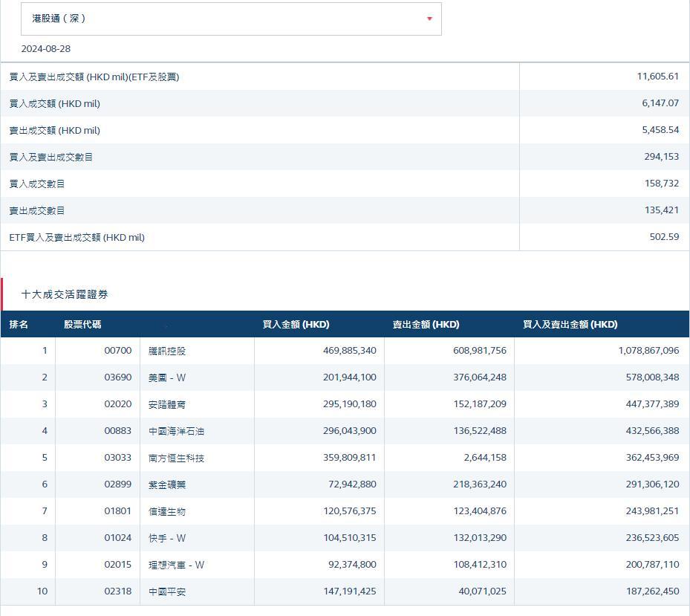
Task: Click the 股票代碼 column header
Action: [82, 325]
